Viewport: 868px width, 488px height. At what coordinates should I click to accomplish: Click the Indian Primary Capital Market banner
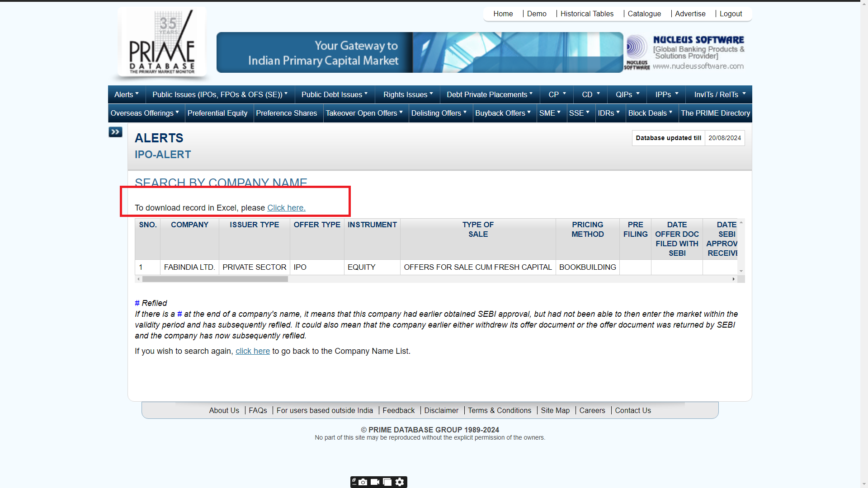(419, 52)
